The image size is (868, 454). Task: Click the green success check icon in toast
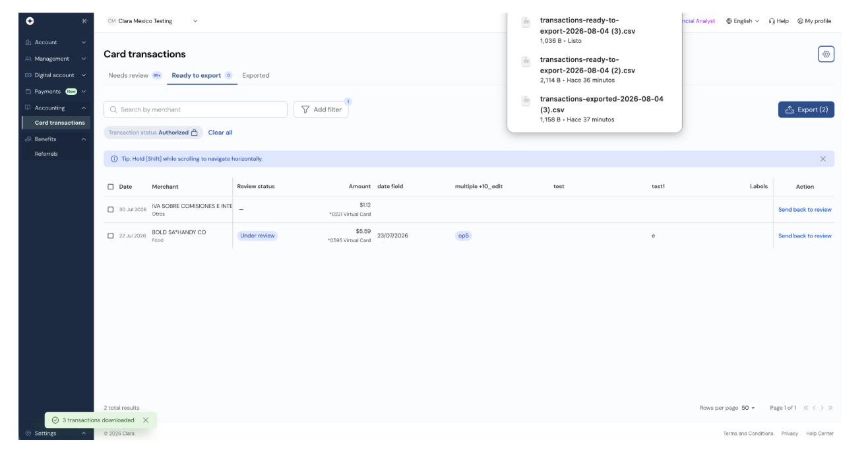point(55,420)
